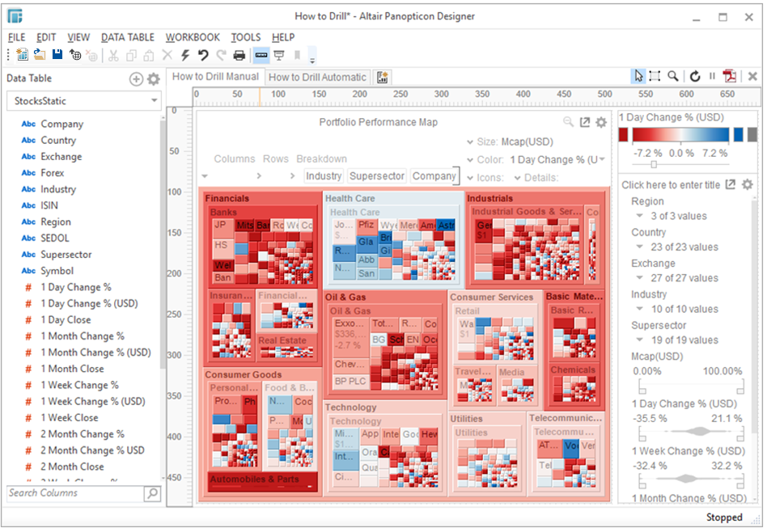
Task: Select the Zoom tool above the treemap
Action: (x=672, y=75)
